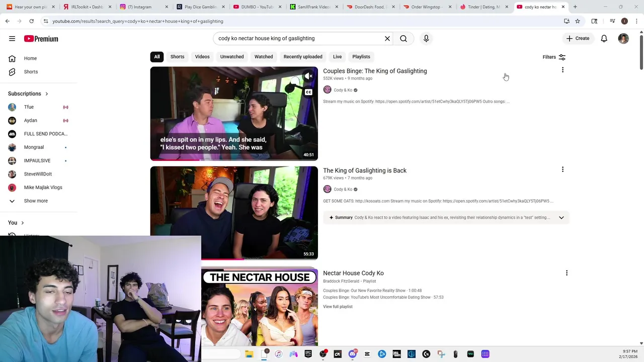Screen dimensions: 644x362
Task: Play the Couples Binge King of Gaslighting thumbnail
Action: pyautogui.click(x=234, y=114)
